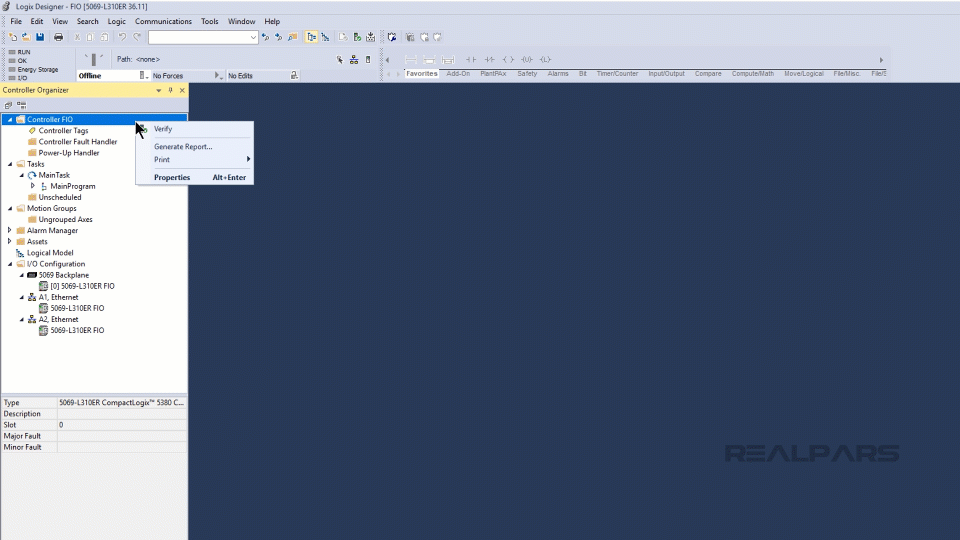Open the Offline controller status dropdown
This screenshot has width=960, height=540.
pos(143,75)
